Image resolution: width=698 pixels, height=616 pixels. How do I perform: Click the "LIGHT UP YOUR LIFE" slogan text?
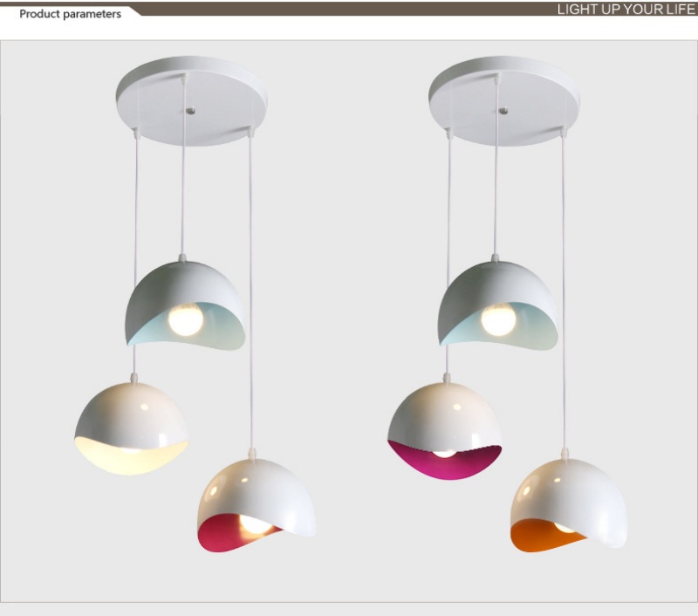[626, 10]
